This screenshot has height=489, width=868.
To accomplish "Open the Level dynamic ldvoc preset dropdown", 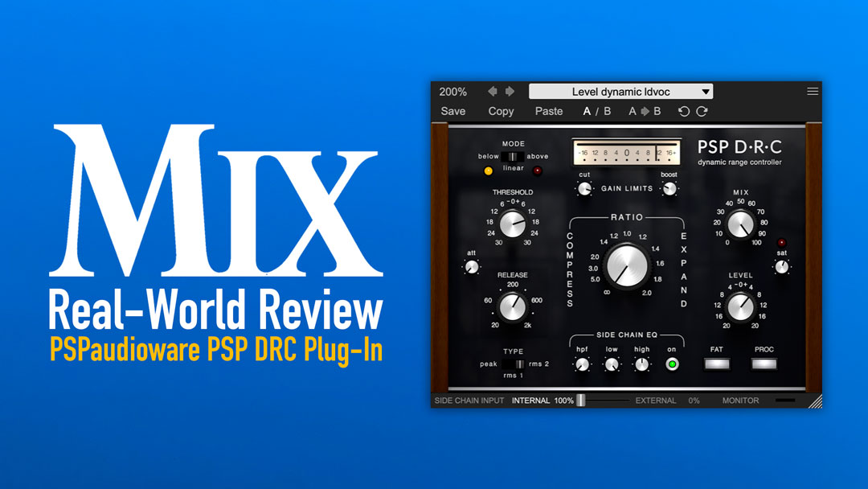I will pyautogui.click(x=621, y=92).
